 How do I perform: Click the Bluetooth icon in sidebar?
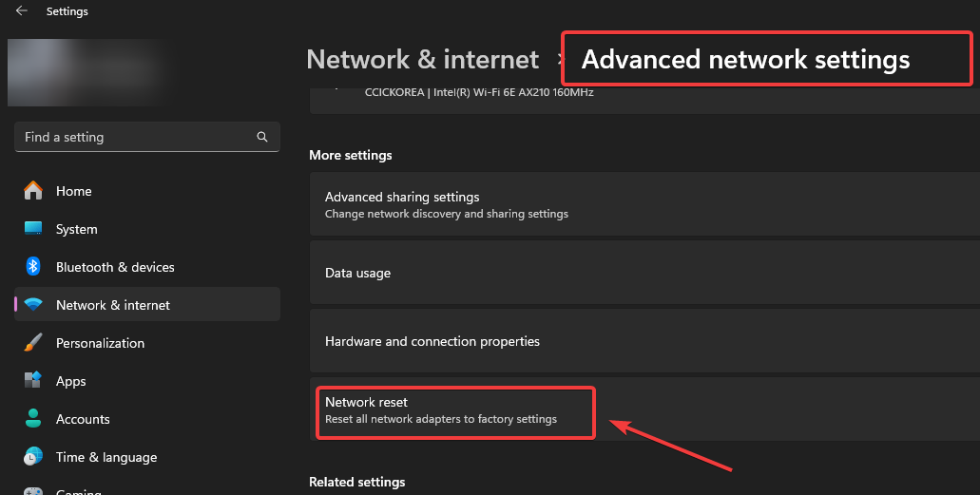[33, 267]
